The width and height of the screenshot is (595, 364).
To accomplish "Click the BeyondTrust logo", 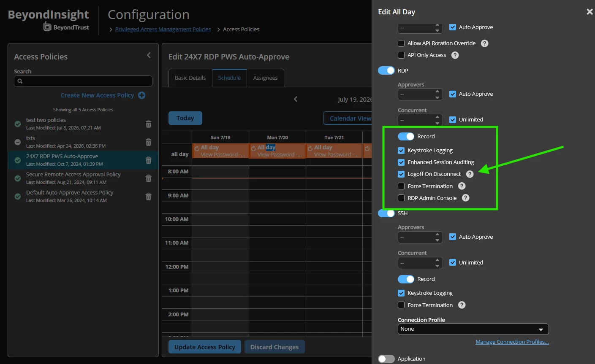I will (x=66, y=27).
